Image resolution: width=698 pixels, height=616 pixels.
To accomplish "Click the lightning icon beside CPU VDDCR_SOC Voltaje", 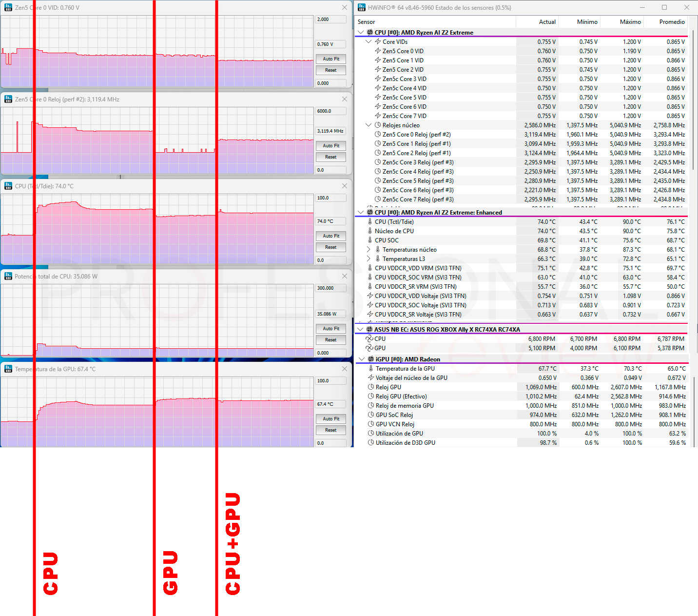I will (x=370, y=305).
